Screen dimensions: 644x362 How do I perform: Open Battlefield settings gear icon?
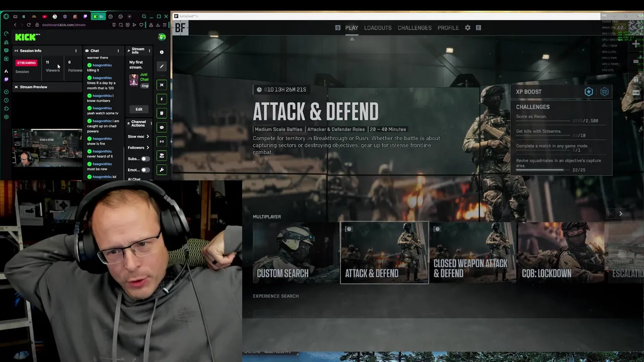[x=467, y=28]
